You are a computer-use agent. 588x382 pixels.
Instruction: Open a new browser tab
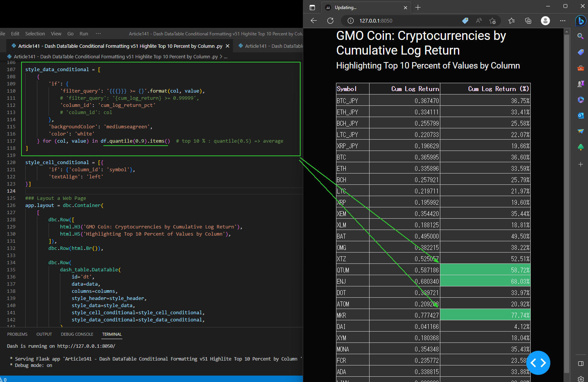[x=418, y=8]
